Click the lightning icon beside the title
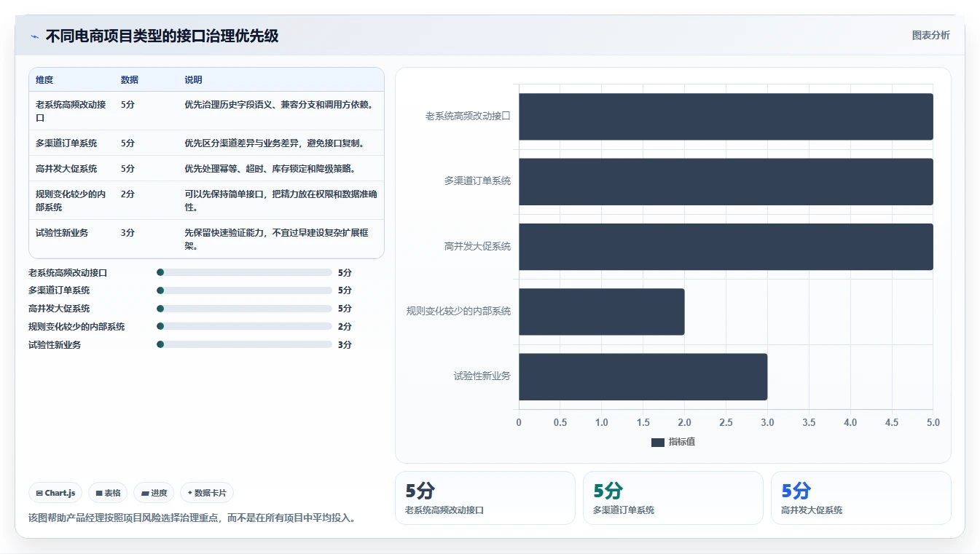The height and width of the screenshot is (554, 980). point(34,36)
